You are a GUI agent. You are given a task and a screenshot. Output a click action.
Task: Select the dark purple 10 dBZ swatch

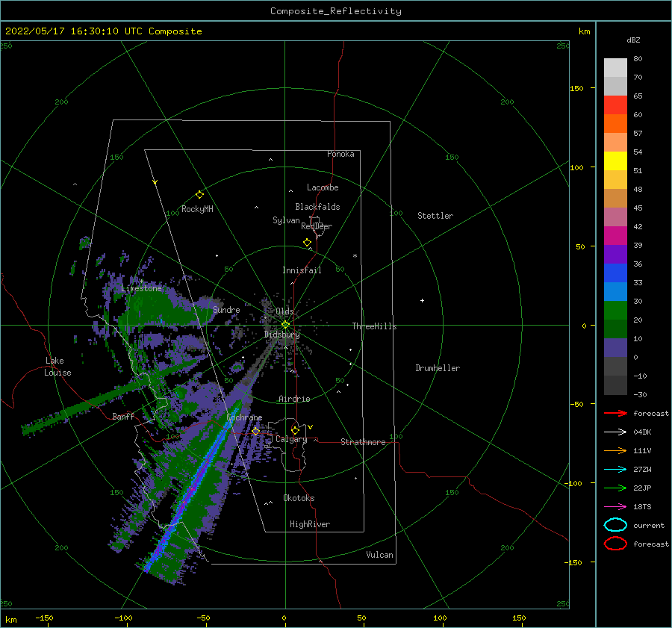[x=615, y=347]
